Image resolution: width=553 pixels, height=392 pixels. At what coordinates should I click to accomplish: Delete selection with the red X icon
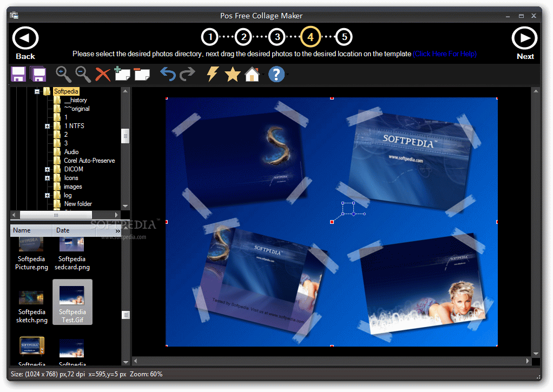pos(103,75)
